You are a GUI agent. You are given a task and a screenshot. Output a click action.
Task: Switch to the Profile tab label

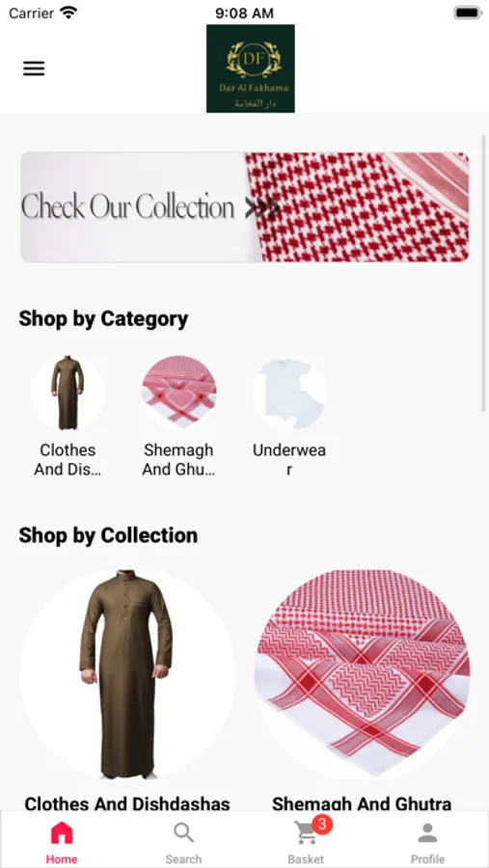point(427,859)
